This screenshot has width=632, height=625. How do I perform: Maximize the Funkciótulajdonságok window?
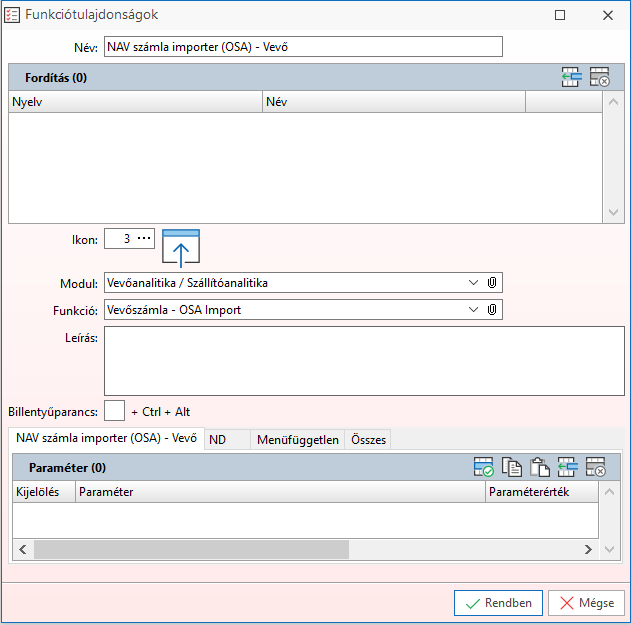click(560, 15)
